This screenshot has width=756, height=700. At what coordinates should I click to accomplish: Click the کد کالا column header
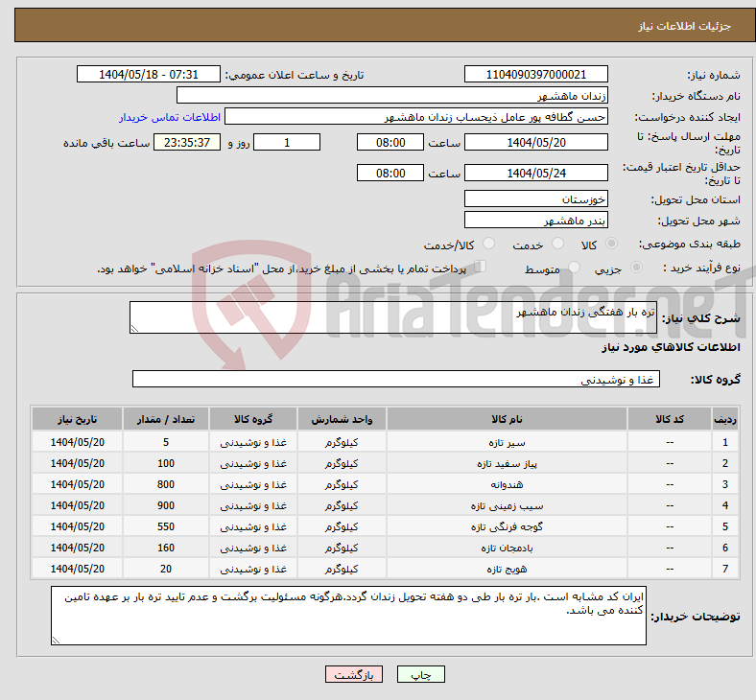(x=670, y=419)
